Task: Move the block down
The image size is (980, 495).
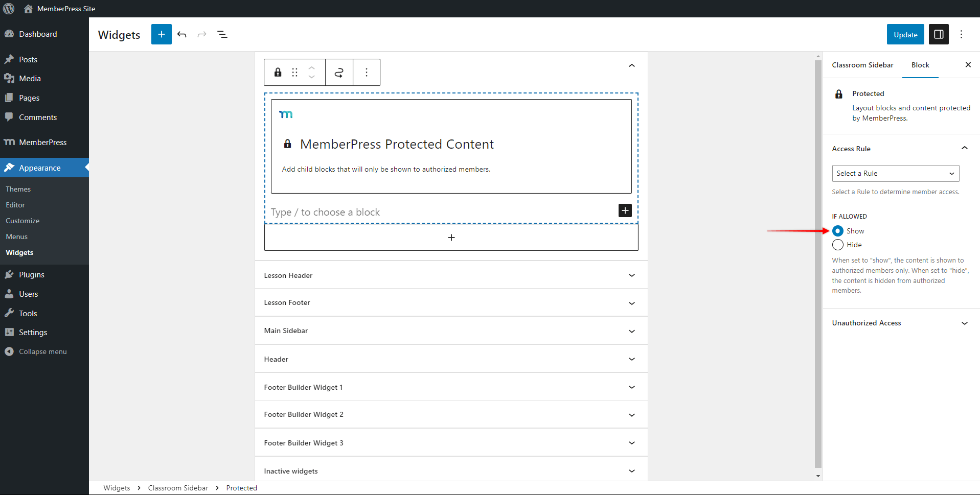Action: pos(312,77)
